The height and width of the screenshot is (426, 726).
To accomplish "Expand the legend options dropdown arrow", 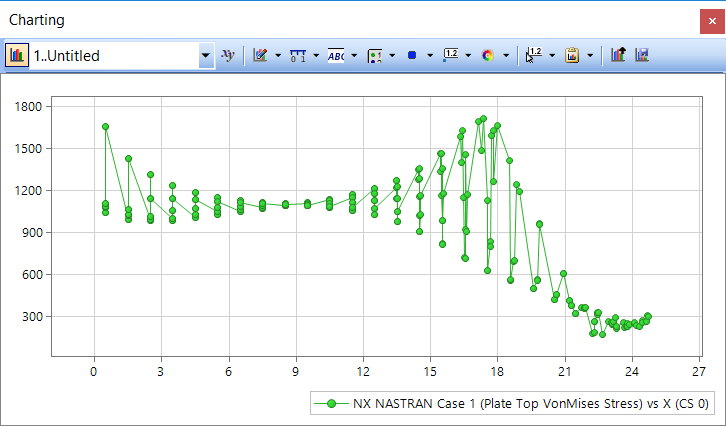I will pos(392,56).
